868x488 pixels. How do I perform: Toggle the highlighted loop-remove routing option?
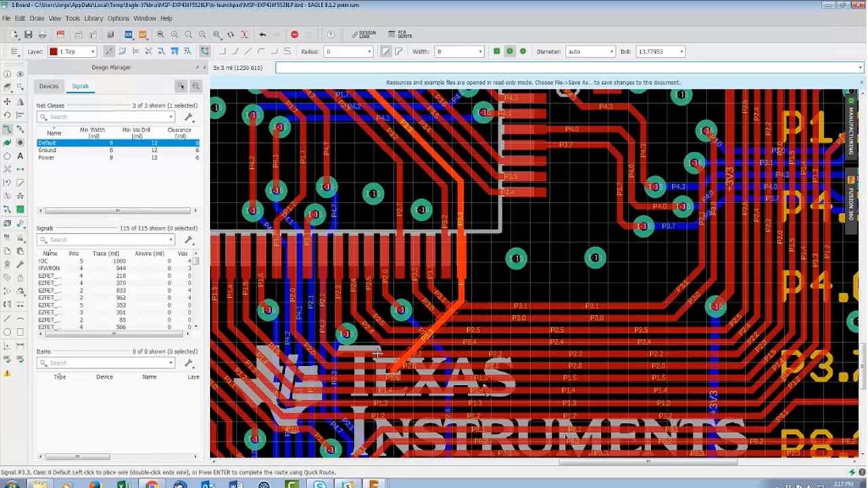(x=205, y=52)
